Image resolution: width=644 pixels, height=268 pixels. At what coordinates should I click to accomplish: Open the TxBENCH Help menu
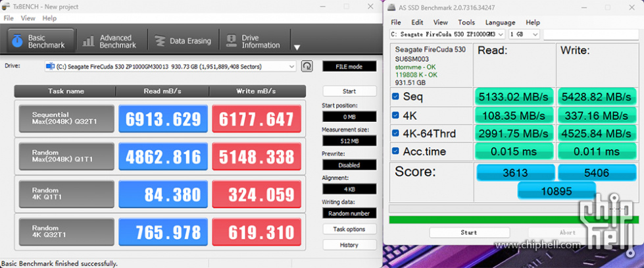click(49, 18)
